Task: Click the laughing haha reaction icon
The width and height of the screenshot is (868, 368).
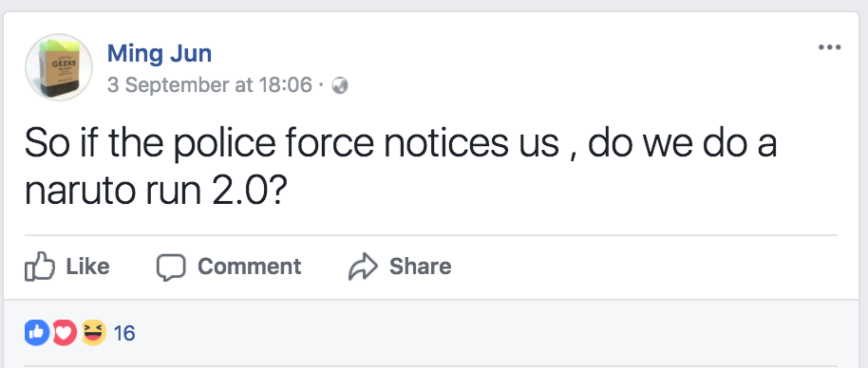Action: 94,333
